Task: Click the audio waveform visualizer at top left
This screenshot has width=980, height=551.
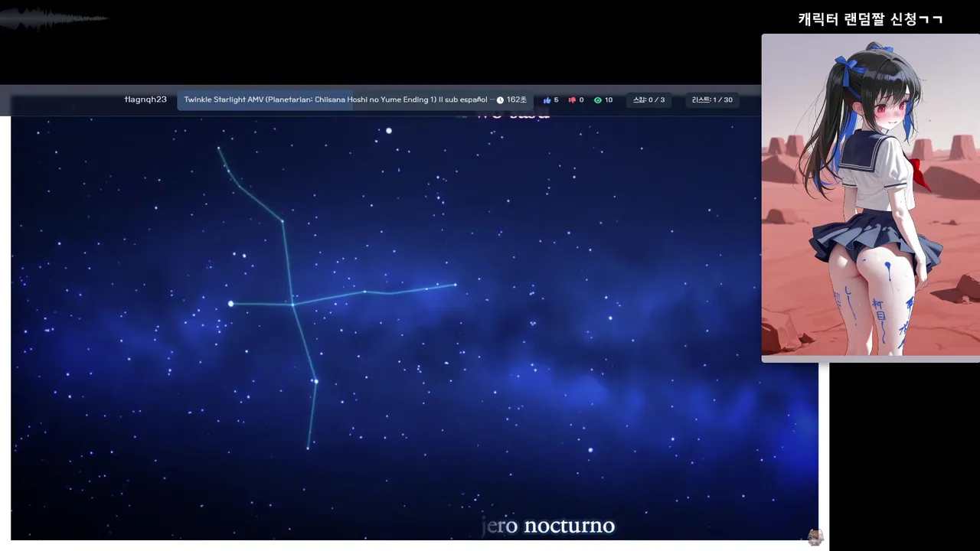Action: [x=54, y=18]
